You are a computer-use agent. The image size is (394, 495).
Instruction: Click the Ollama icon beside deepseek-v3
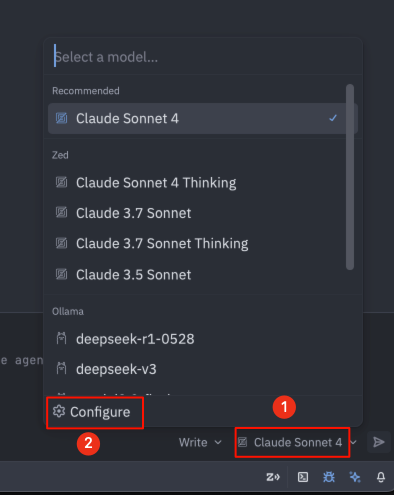[x=61, y=368]
